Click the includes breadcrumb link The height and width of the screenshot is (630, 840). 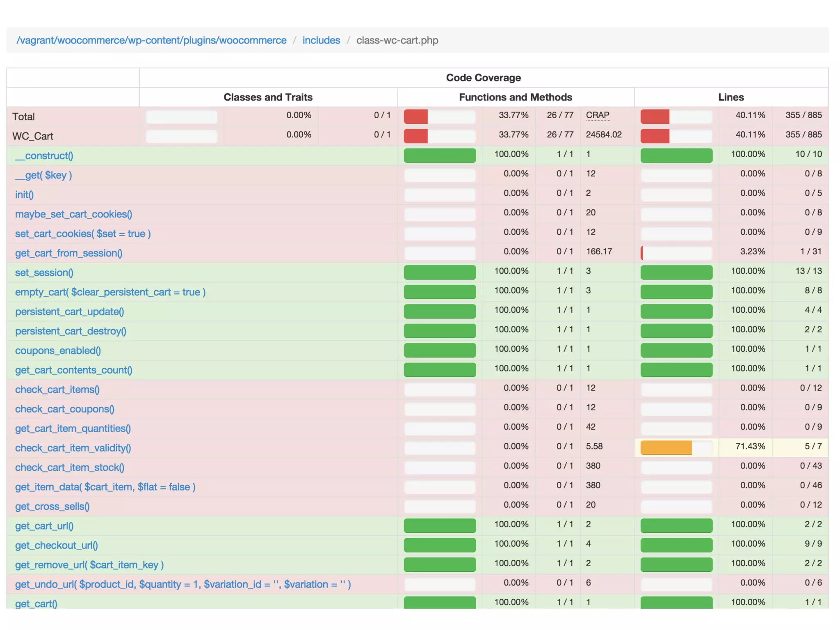[321, 40]
